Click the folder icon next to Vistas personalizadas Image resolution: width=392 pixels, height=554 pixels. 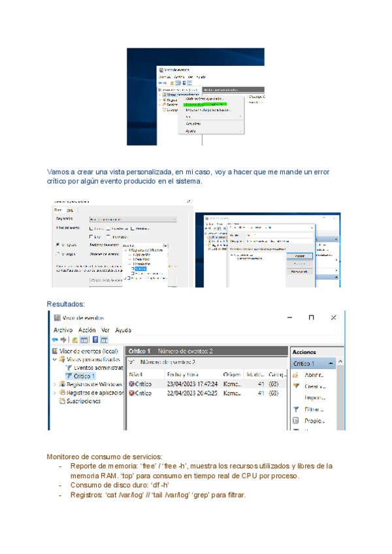pyautogui.click(x=62, y=359)
